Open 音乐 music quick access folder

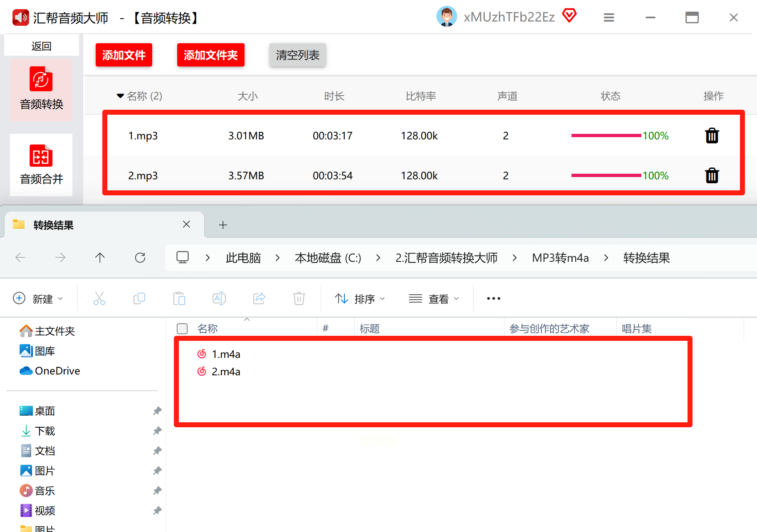37,490
